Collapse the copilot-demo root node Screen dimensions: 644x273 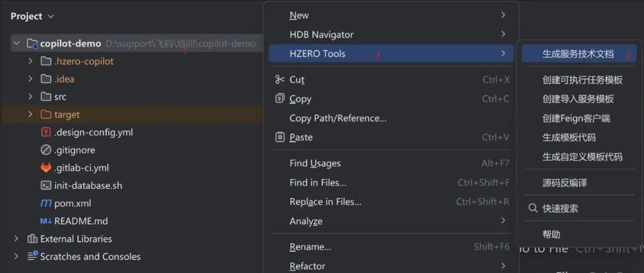pos(17,44)
